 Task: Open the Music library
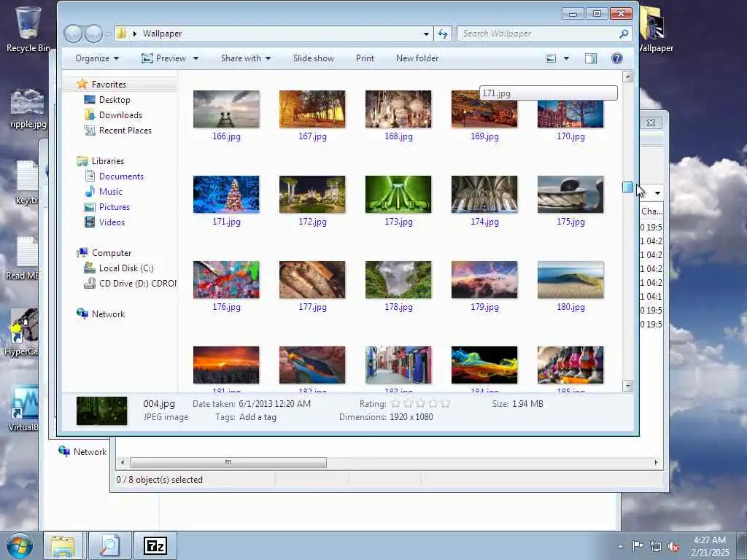pyautogui.click(x=111, y=192)
